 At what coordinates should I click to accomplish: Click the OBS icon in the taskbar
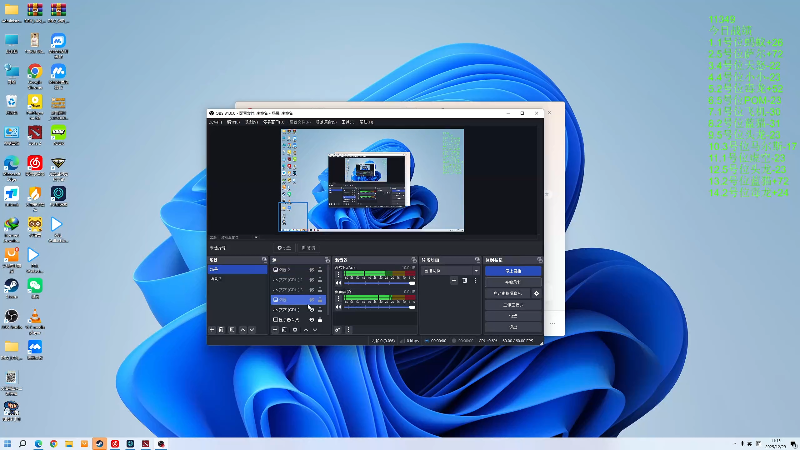click(x=161, y=444)
